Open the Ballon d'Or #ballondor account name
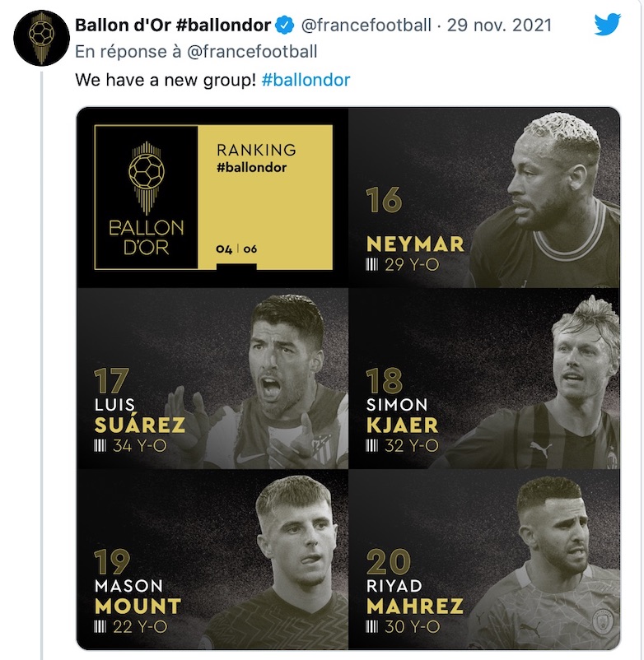 [173, 26]
